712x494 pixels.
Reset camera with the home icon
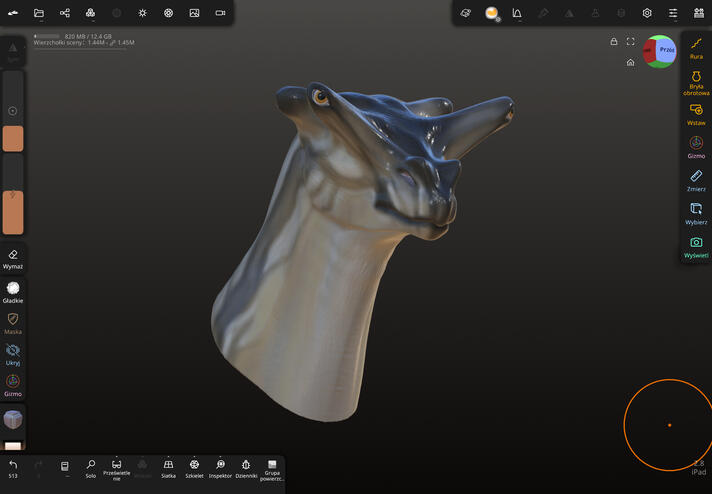click(630, 62)
